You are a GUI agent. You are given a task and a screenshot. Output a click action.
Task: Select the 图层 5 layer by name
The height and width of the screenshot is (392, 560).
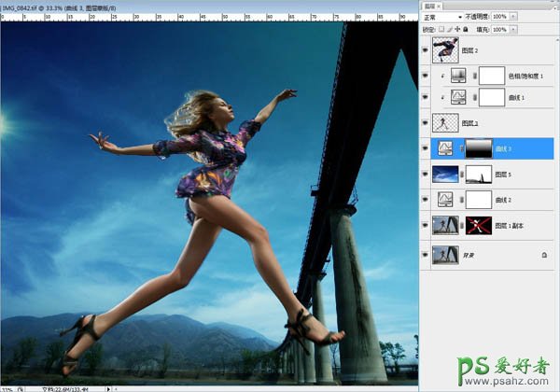[503, 174]
